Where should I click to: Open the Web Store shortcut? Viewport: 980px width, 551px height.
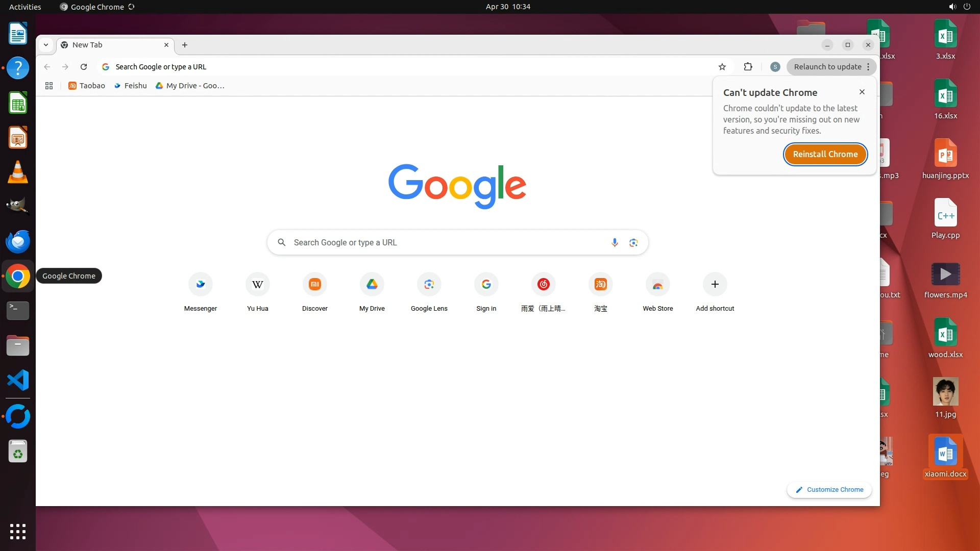[657, 292]
